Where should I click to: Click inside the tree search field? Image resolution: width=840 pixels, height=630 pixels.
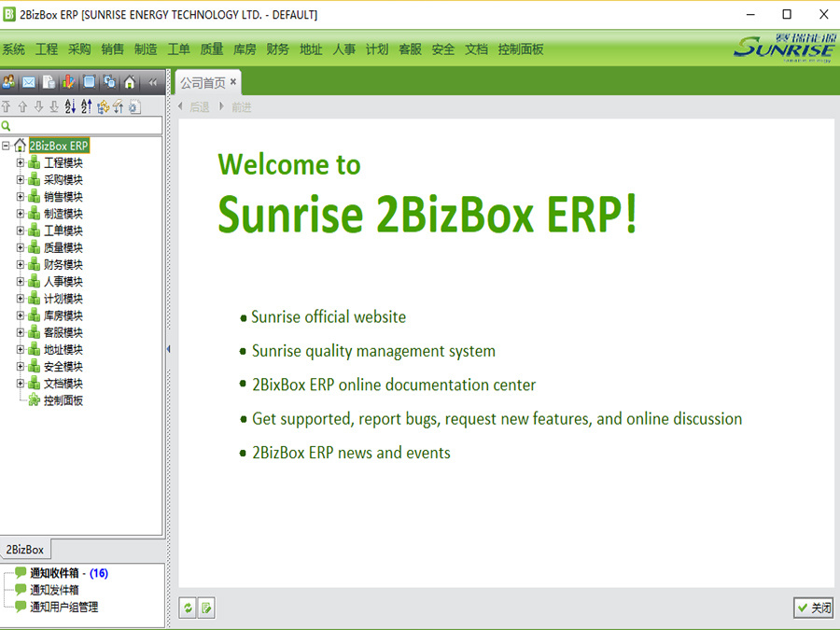click(81, 126)
